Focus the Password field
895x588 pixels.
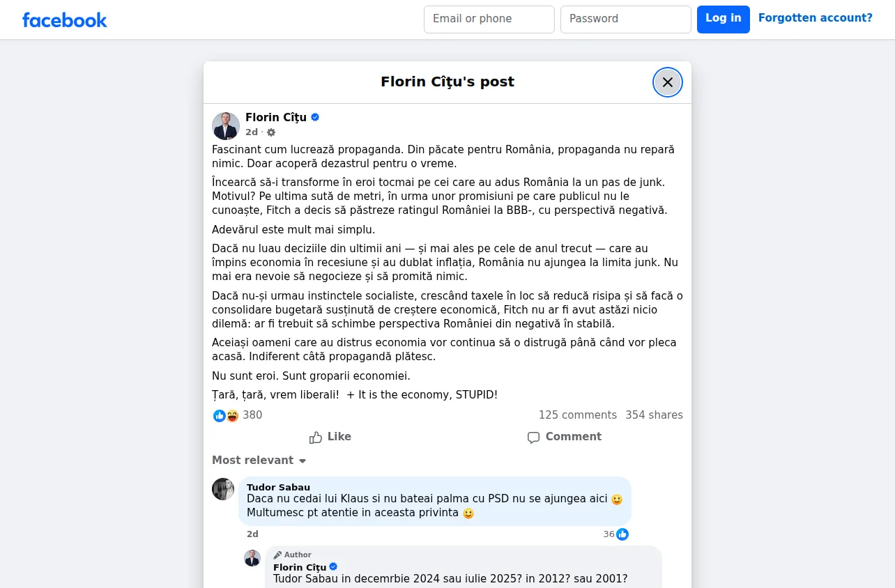[x=626, y=20]
